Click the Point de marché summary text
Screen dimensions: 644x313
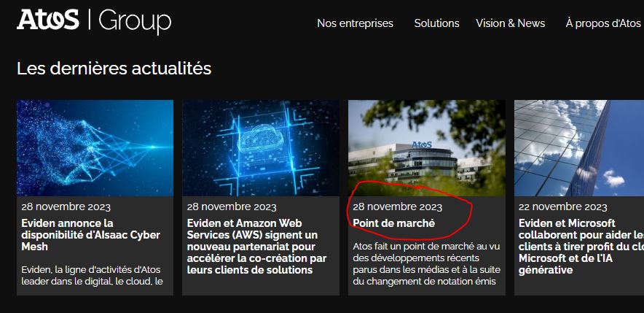[x=425, y=263]
